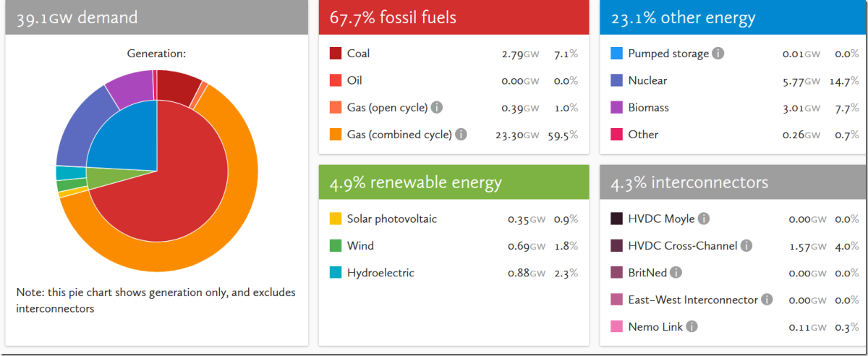This screenshot has width=868, height=356.
Task: Click the HVDC Moyle info icon
Action: point(703,219)
